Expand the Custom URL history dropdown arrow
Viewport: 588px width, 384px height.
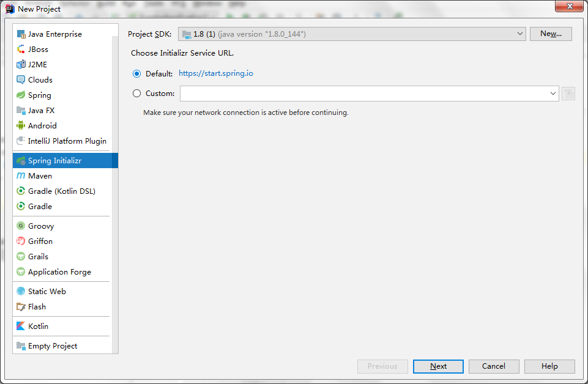(x=553, y=94)
